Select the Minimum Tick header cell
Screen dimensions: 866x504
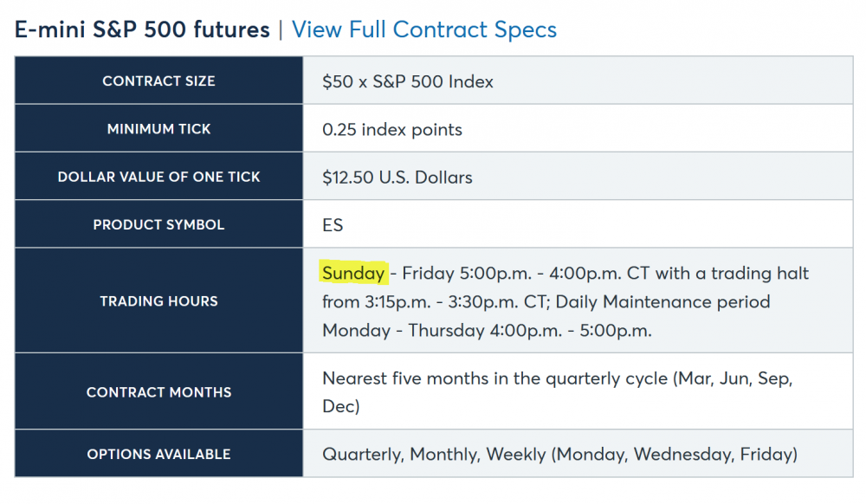click(158, 129)
